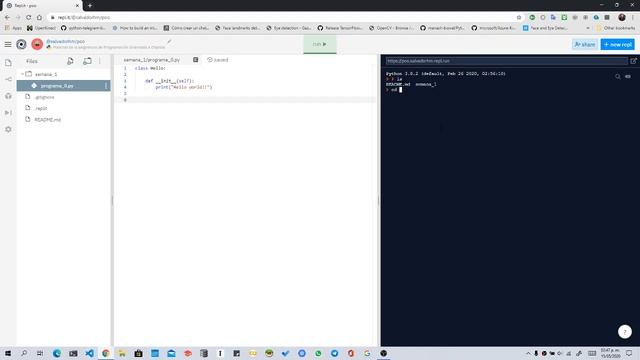Open taskbar search
Viewport: 640px width, 360px height.
pos(24,353)
